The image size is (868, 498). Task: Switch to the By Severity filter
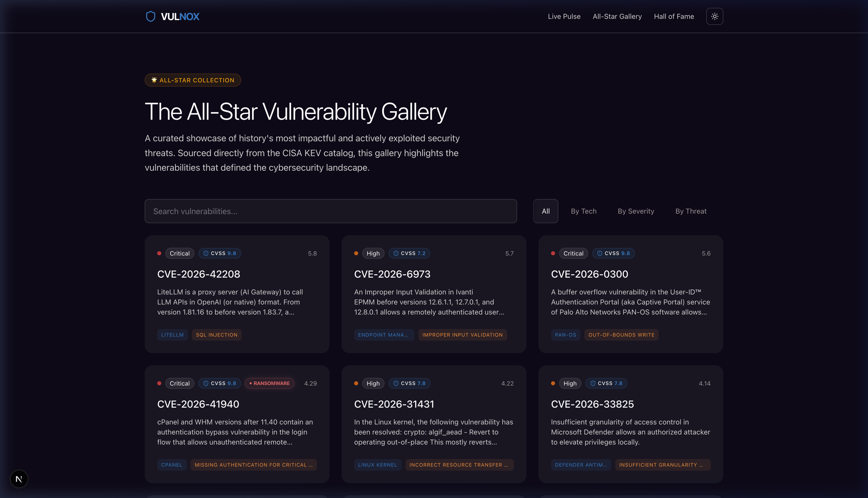click(636, 211)
